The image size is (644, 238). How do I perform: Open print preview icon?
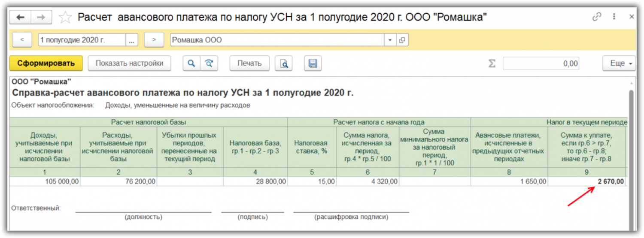coord(284,63)
